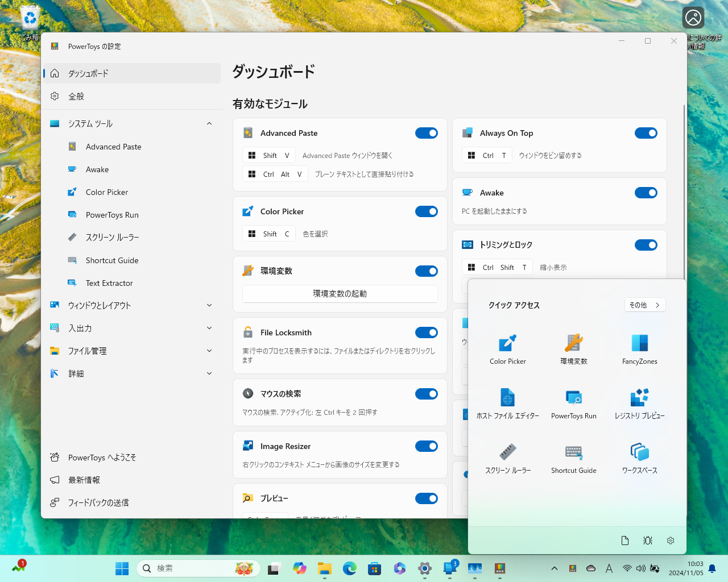Open Color Picker from quick access panel
This screenshot has height=582, width=728.
click(507, 348)
